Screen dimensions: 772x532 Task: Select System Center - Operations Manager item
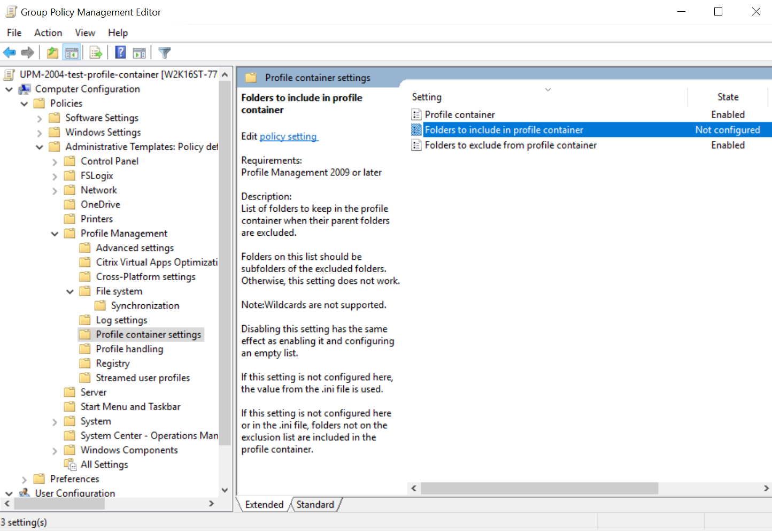click(x=149, y=435)
